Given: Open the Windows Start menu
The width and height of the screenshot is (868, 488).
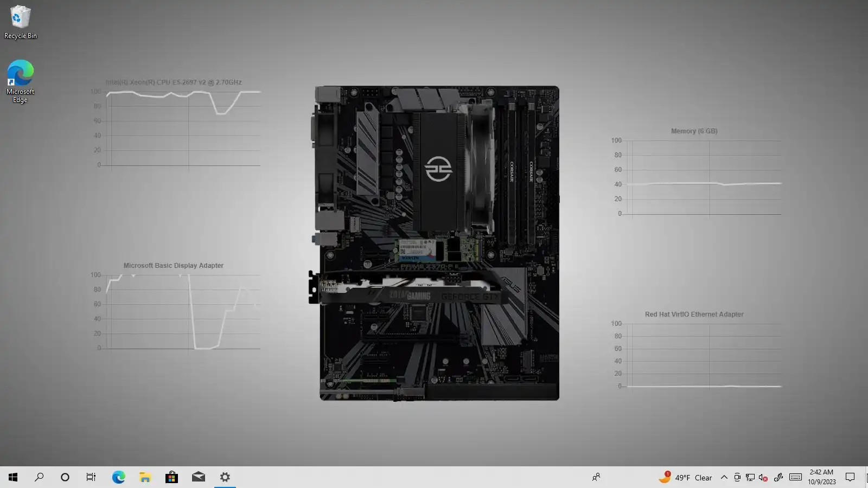Looking at the screenshot, I should coord(13,477).
